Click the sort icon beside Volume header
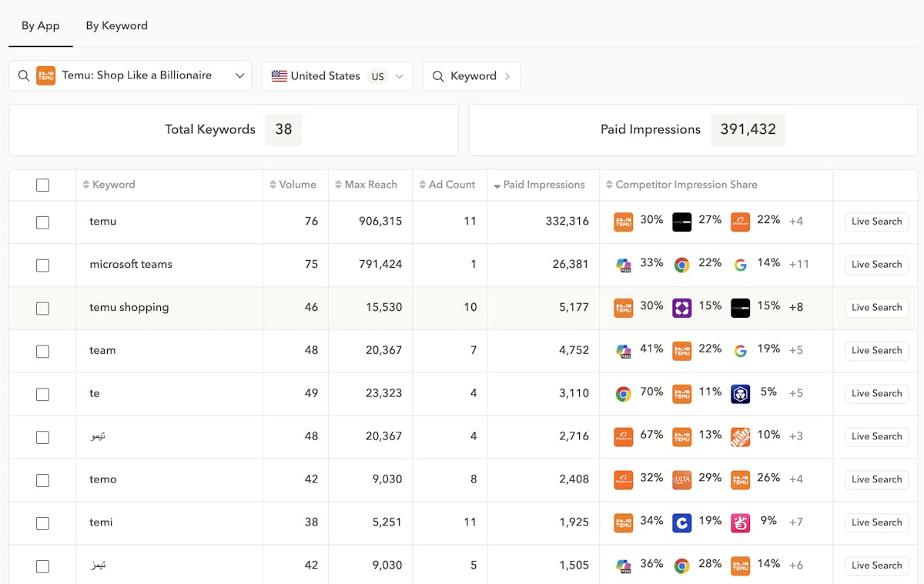 (x=273, y=185)
